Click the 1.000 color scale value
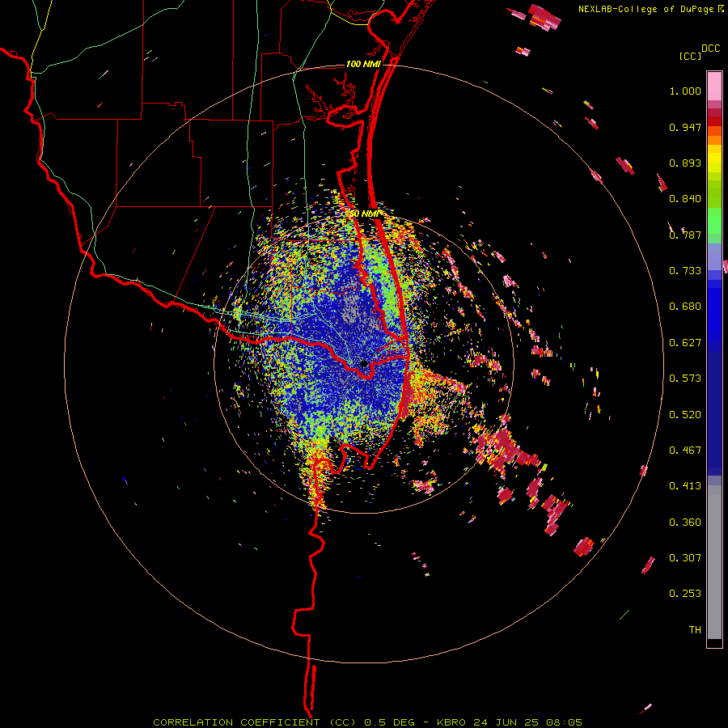The width and height of the screenshot is (728, 728). coord(685,91)
